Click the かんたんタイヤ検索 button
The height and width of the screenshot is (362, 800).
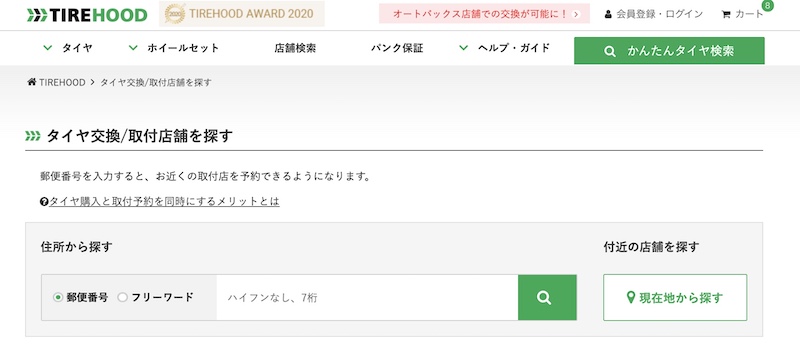pos(669,50)
